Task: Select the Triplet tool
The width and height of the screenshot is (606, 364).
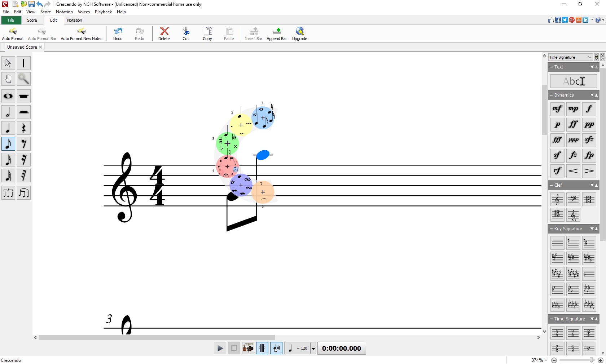Action: (8, 193)
